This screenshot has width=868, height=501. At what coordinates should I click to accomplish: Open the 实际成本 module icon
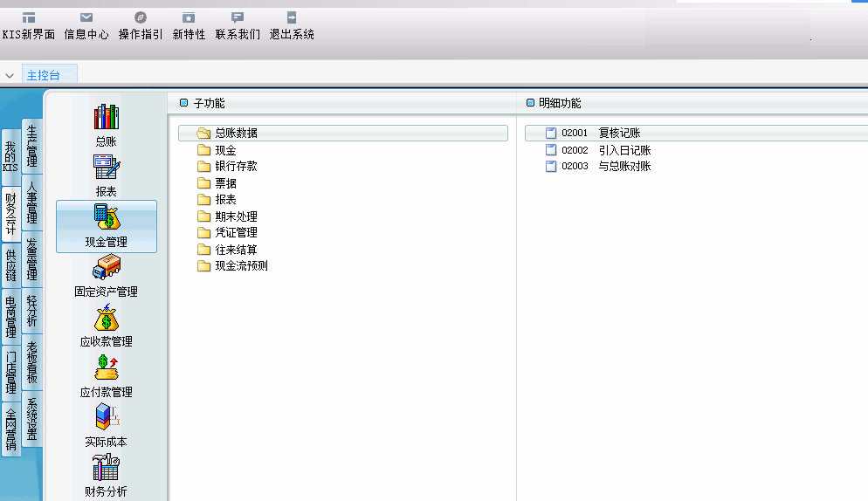106,418
